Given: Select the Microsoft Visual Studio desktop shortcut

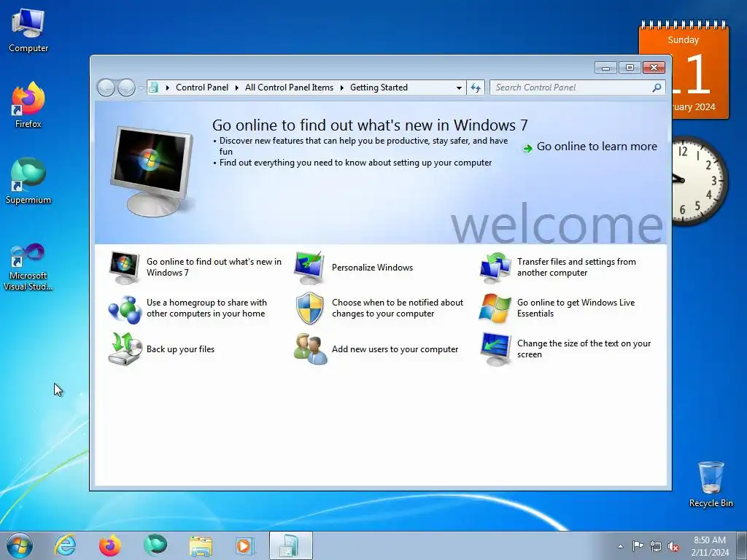Looking at the screenshot, I should (x=28, y=267).
